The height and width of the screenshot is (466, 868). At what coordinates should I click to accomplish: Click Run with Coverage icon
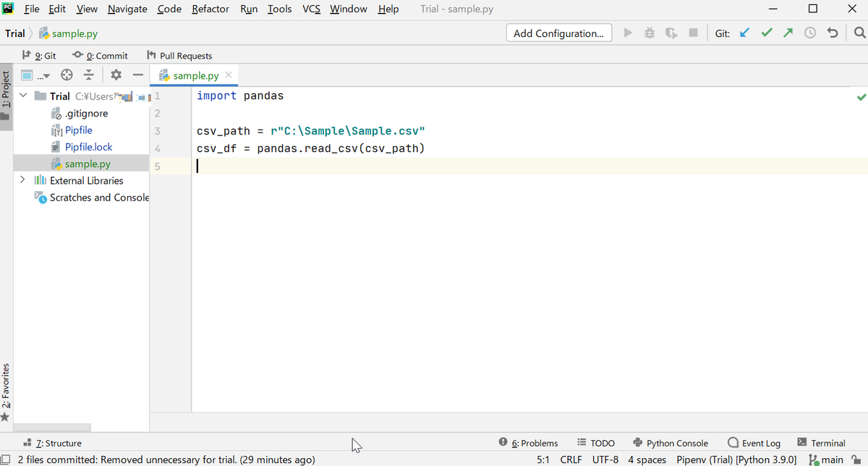coord(671,33)
